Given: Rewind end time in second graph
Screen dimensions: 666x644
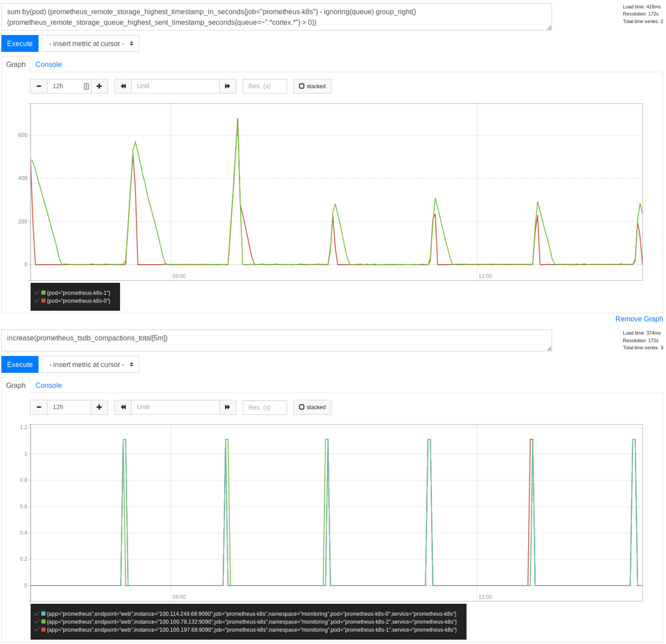Looking at the screenshot, I should coord(123,407).
